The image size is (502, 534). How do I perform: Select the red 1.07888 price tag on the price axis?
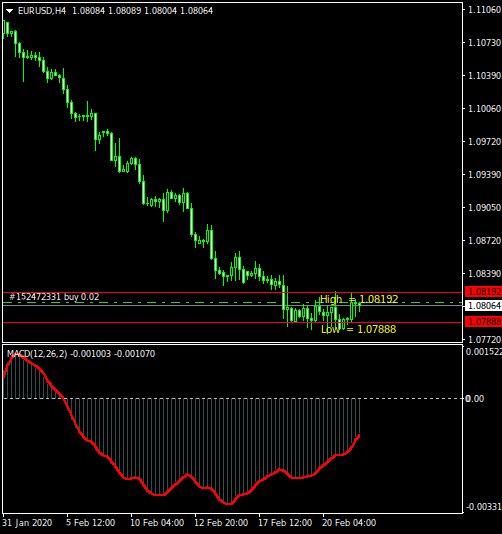coord(483,321)
